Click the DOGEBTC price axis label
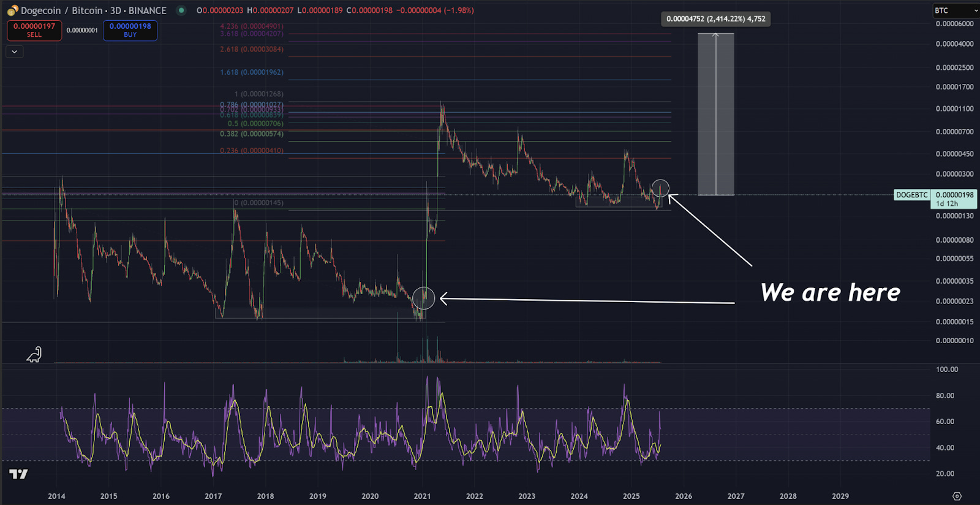 point(912,195)
